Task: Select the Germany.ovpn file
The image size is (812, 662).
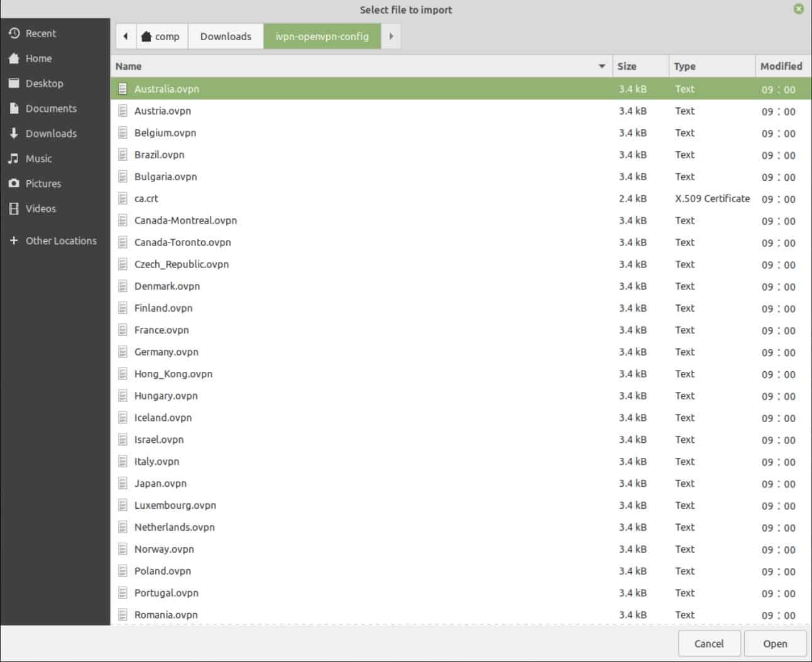Action: [461, 352]
